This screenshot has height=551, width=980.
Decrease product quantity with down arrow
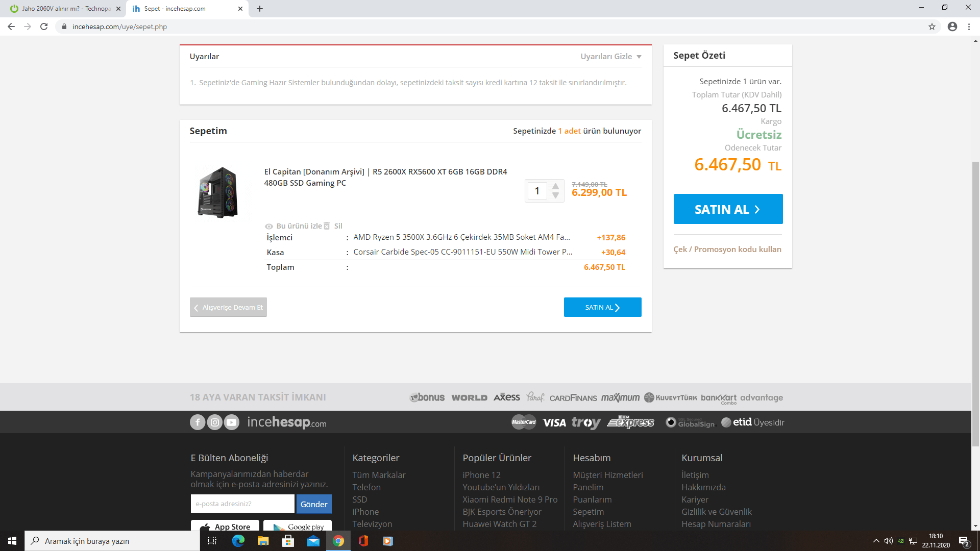(555, 196)
